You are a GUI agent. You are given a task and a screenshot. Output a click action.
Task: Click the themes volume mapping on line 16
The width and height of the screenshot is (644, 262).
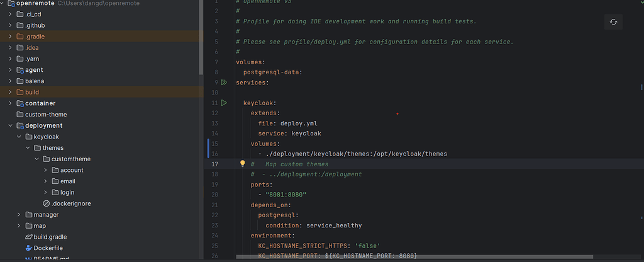(x=357, y=154)
